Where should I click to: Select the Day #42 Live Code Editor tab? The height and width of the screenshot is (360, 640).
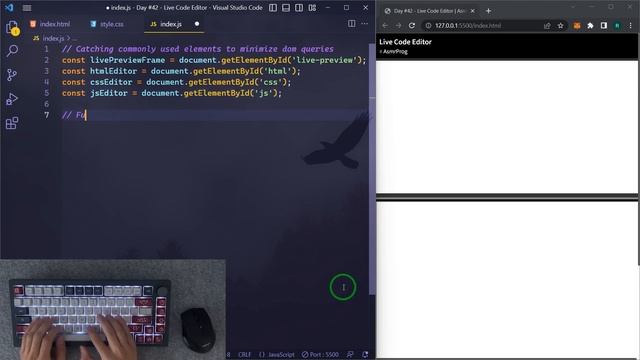coord(429,11)
